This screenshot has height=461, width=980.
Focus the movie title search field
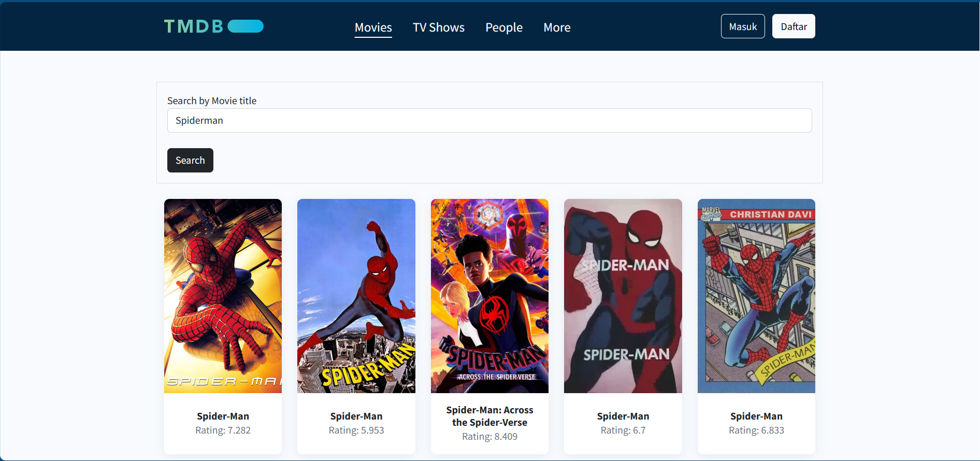489,121
